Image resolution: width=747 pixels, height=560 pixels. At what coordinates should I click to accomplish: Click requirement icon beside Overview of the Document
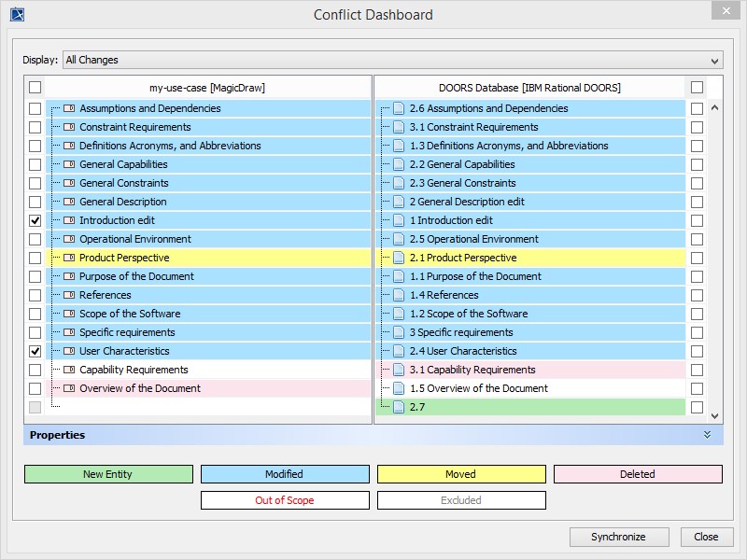68,388
